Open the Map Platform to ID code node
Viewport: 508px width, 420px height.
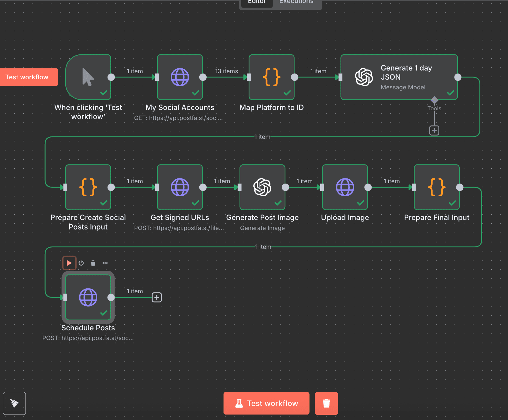click(x=272, y=77)
